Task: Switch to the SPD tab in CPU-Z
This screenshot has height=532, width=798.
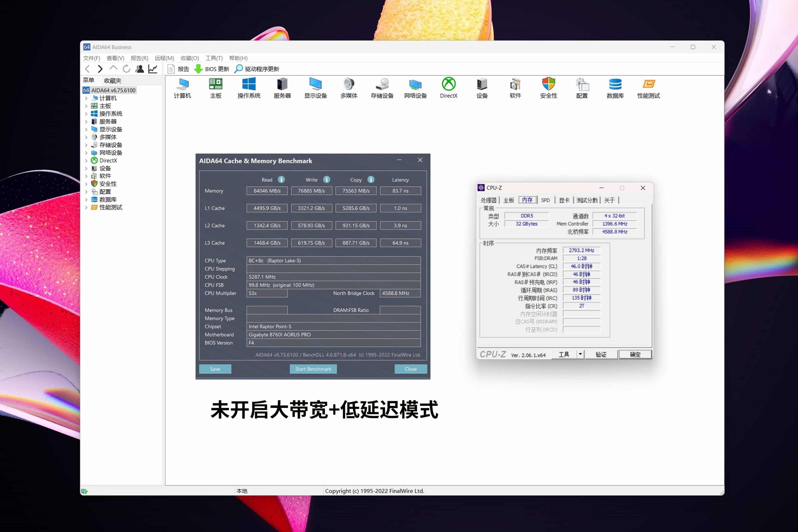Action: pos(545,200)
